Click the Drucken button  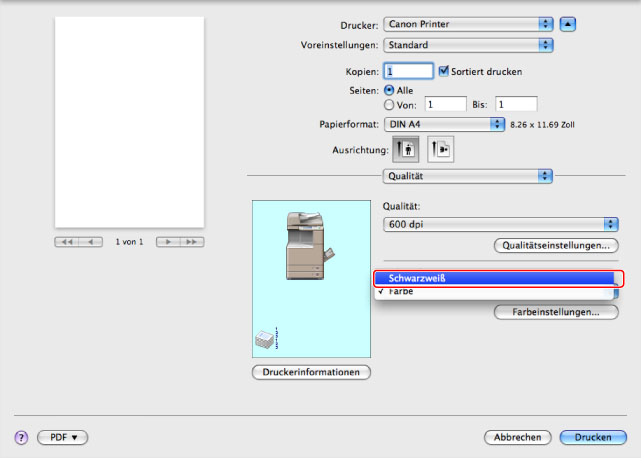click(x=593, y=438)
